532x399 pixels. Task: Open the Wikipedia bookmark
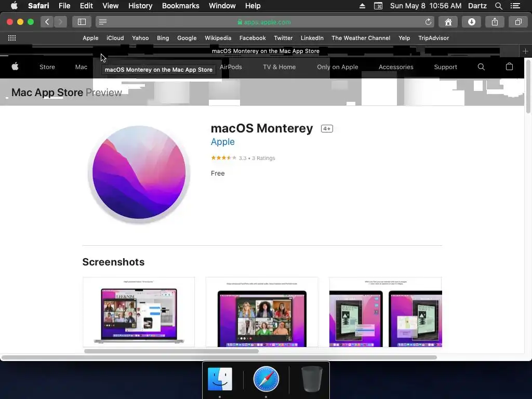pyautogui.click(x=218, y=38)
